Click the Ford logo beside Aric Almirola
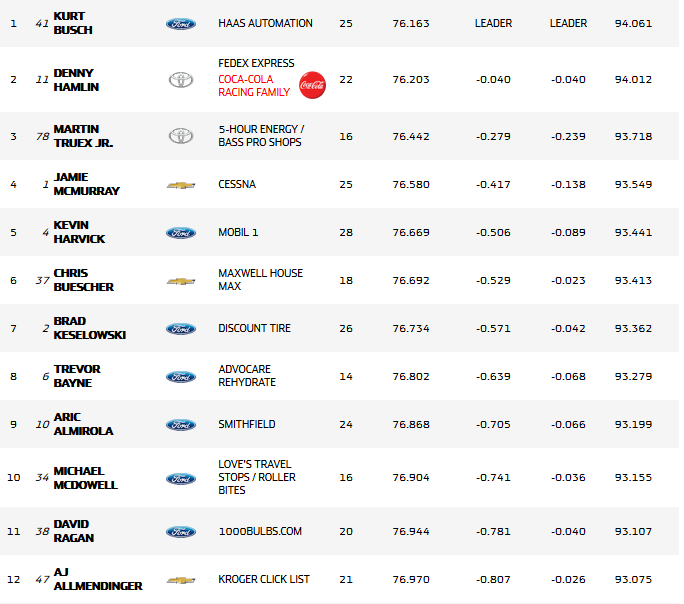The width and height of the screenshot is (684, 604). click(180, 424)
